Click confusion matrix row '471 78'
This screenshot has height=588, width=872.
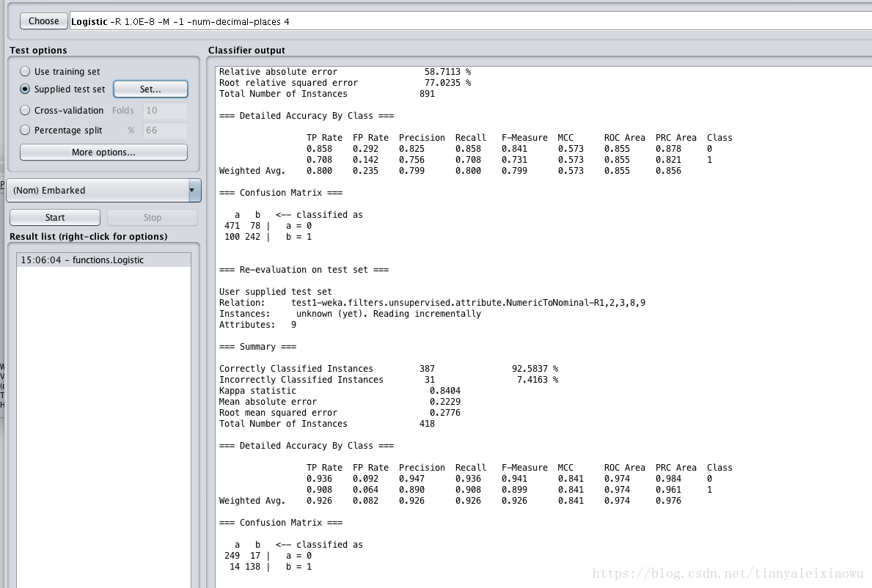268,226
